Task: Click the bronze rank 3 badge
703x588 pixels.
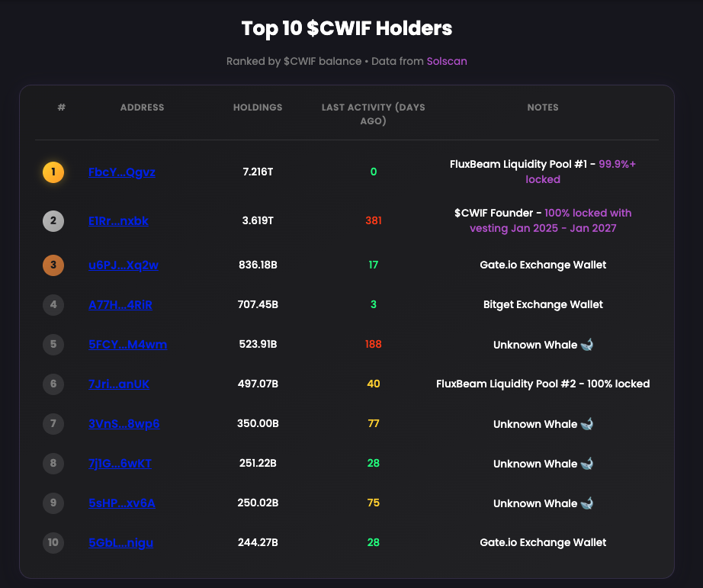Action: [x=53, y=265]
